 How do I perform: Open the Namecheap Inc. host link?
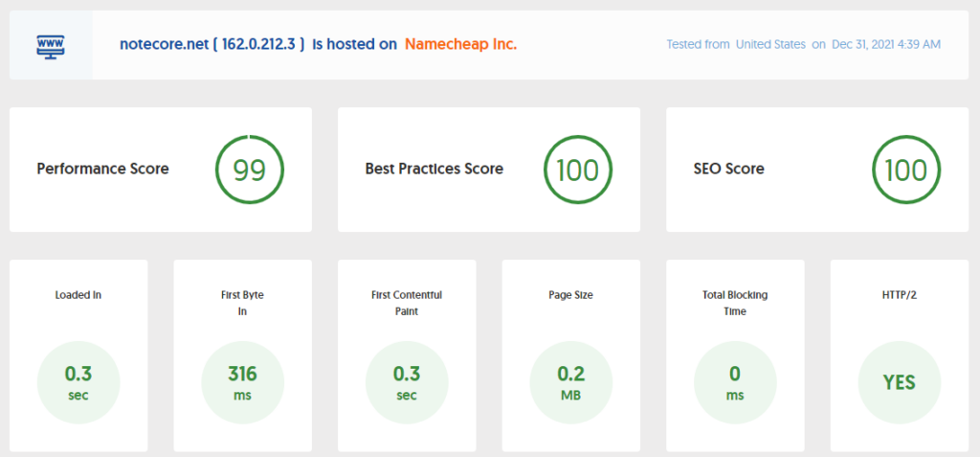pyautogui.click(x=460, y=44)
